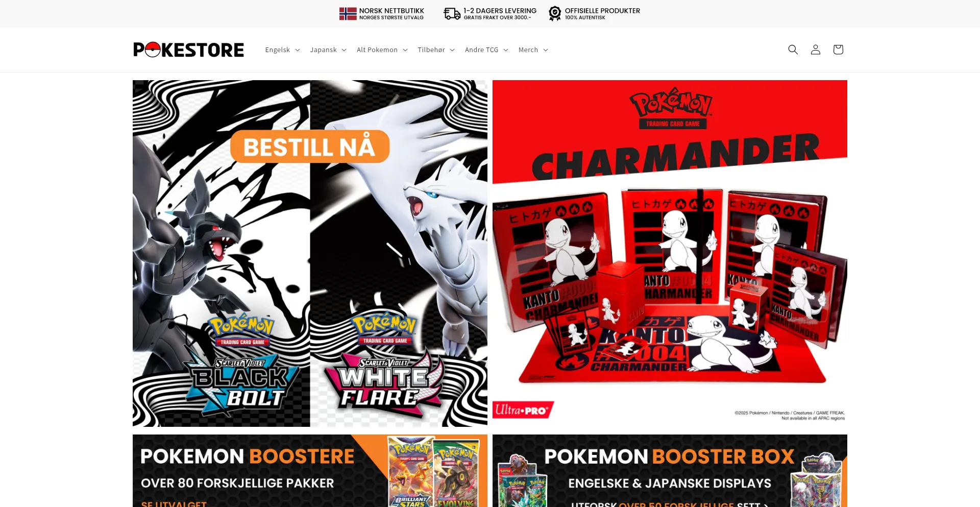The height and width of the screenshot is (507, 980).
Task: Open the search magnifier icon
Action: click(793, 50)
